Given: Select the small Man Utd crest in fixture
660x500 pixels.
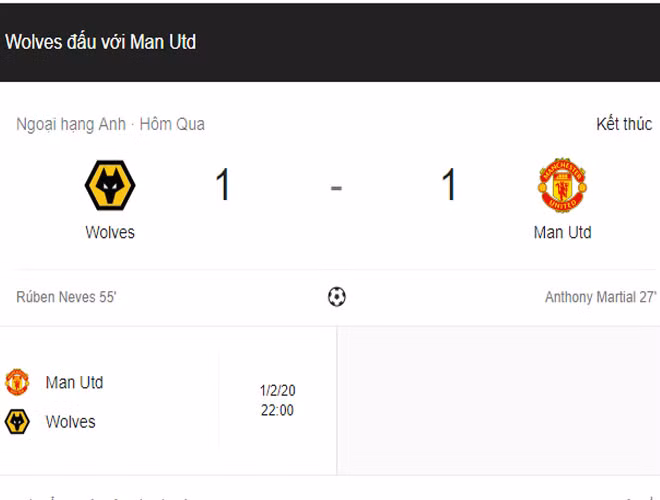Looking at the screenshot, I should point(17,382).
